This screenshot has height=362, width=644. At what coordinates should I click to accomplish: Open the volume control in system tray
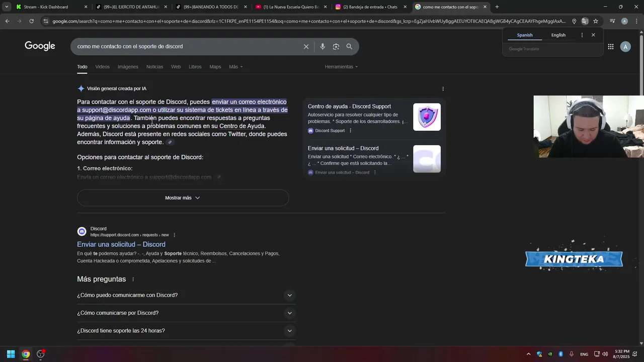pyautogui.click(x=605, y=354)
